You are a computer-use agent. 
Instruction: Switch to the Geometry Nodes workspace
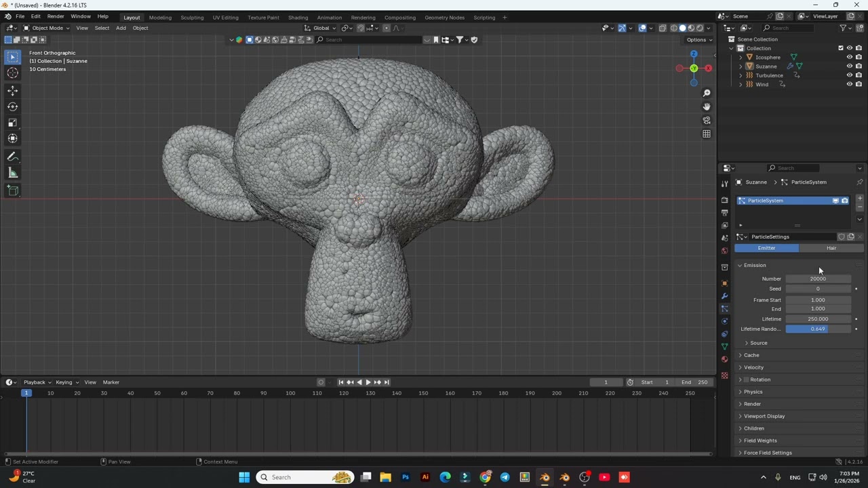point(445,17)
